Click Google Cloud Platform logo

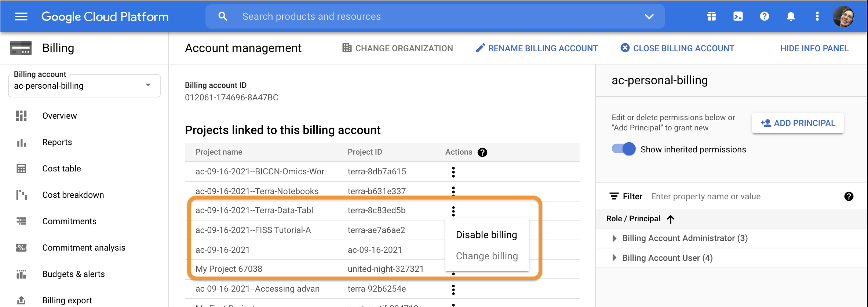[x=105, y=16]
